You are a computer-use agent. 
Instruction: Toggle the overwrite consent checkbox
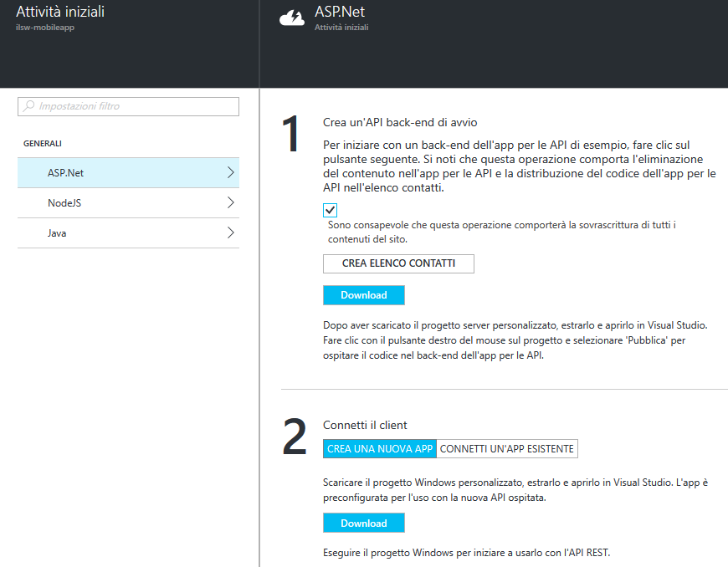pyautogui.click(x=330, y=210)
